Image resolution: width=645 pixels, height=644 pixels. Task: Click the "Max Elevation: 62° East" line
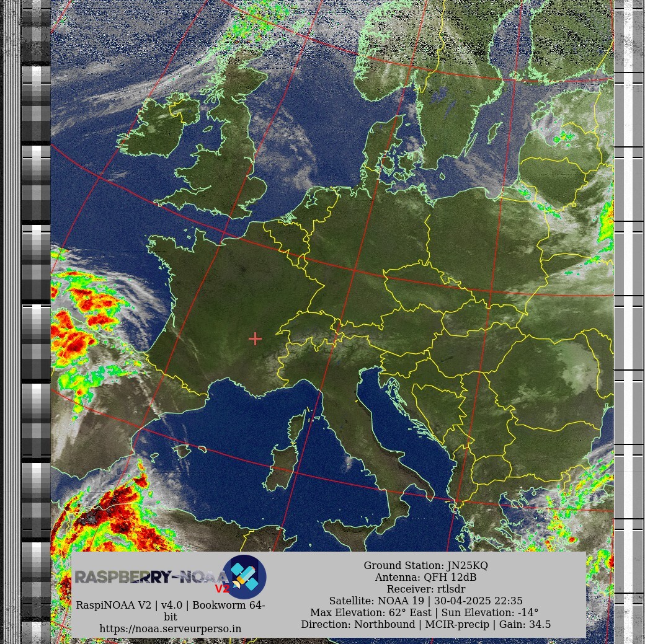point(424,612)
